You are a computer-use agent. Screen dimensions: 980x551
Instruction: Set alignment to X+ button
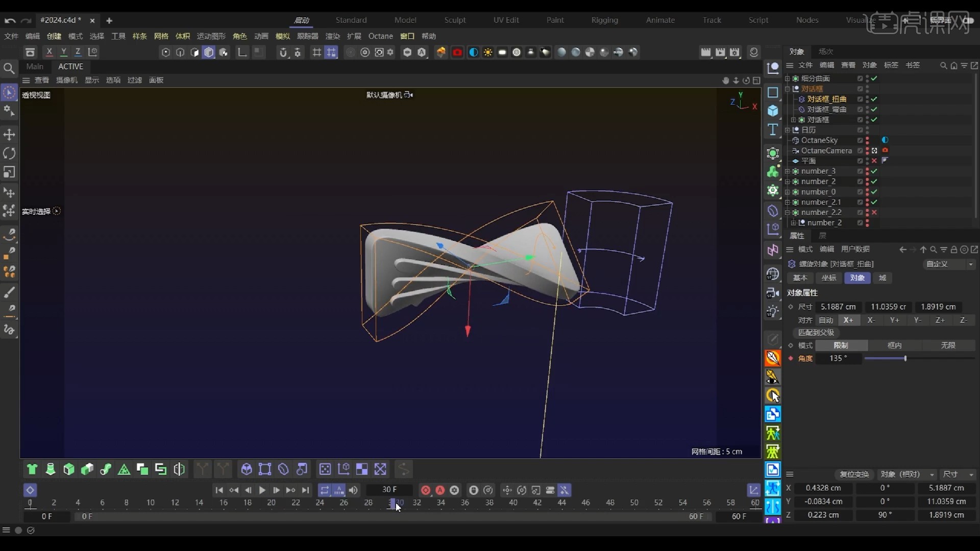848,320
